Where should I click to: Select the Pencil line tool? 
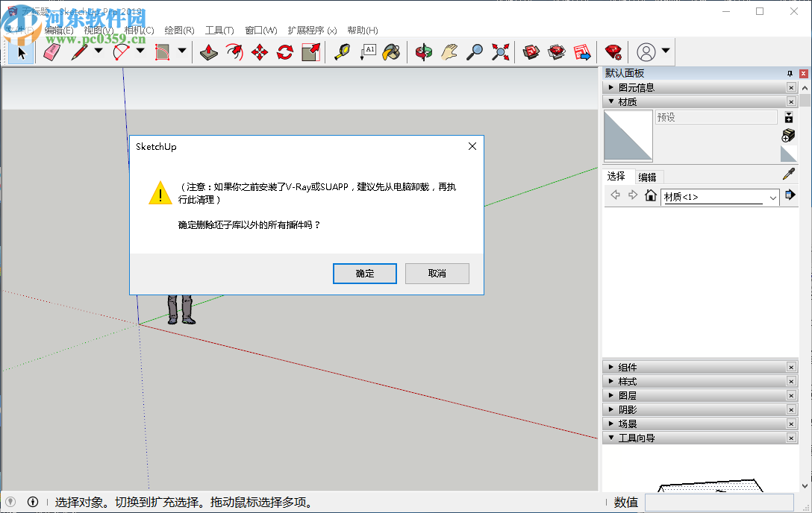pos(79,52)
